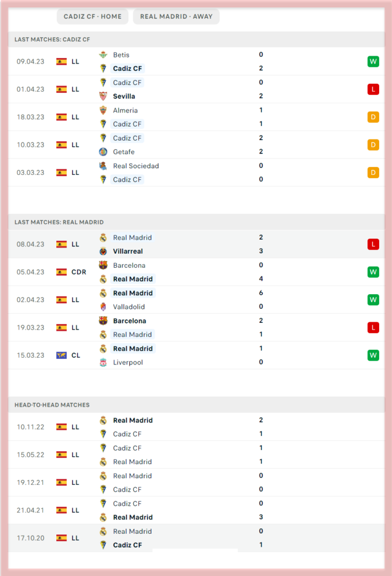Click the Getafe club crest icon

pos(103,152)
